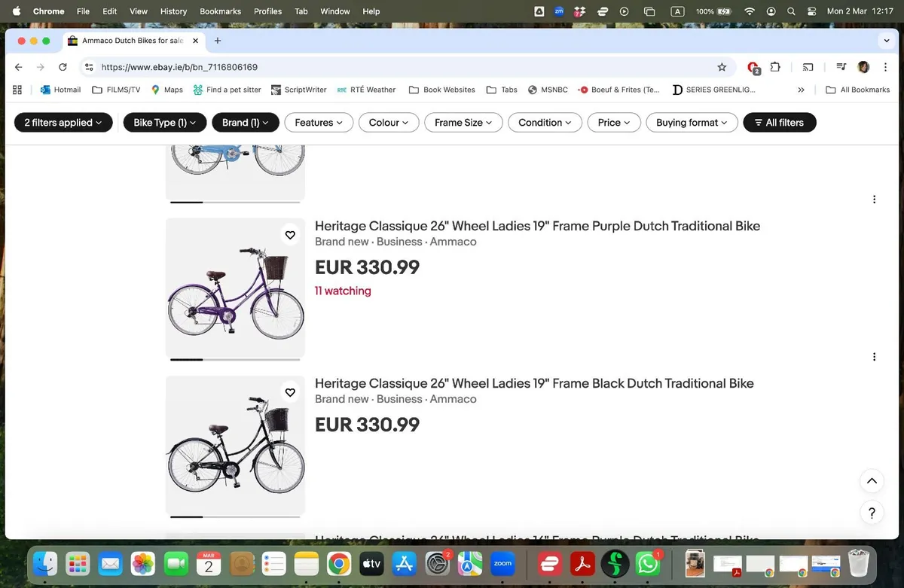Screen dimensions: 904x588
Task: Save the purple bike to watchlist
Action: tap(290, 235)
